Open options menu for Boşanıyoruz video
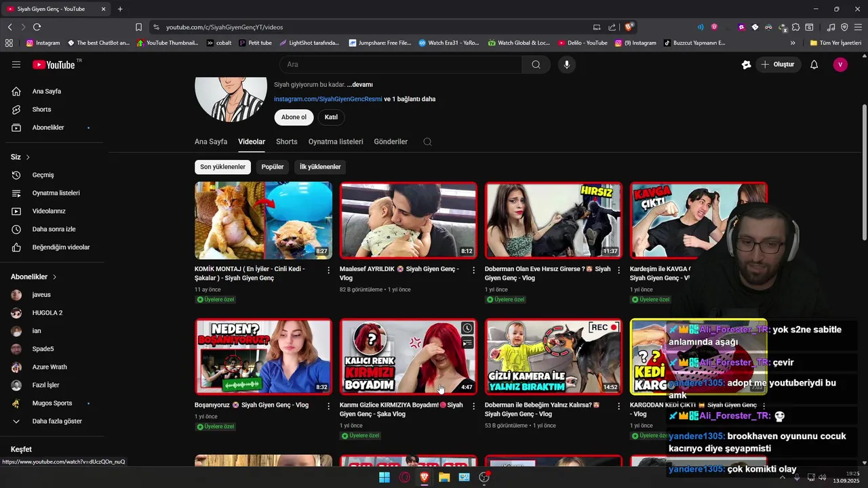This screenshot has width=868, height=488. (x=329, y=406)
